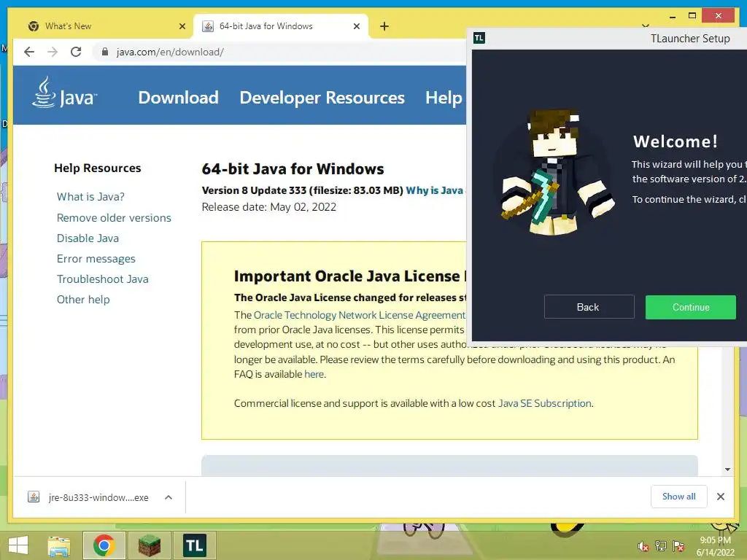Click the 64-bit Java for Windows heading
The width and height of the screenshot is (747, 560).
293,169
